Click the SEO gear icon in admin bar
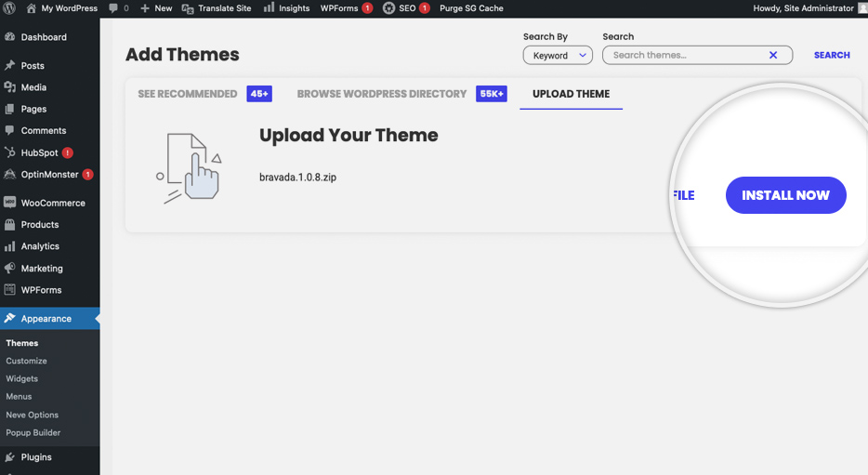The height and width of the screenshot is (475, 868). pos(389,8)
